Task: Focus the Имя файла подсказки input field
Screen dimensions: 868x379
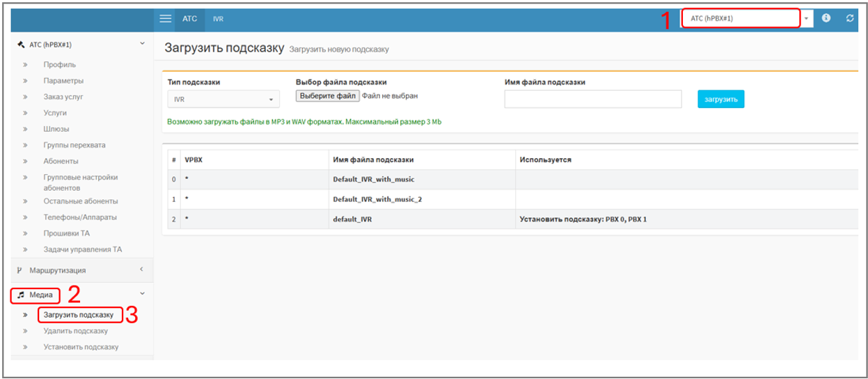Action: pos(592,100)
